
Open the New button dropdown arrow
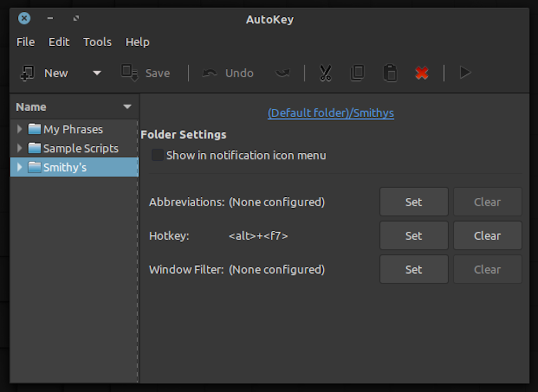[97, 73]
